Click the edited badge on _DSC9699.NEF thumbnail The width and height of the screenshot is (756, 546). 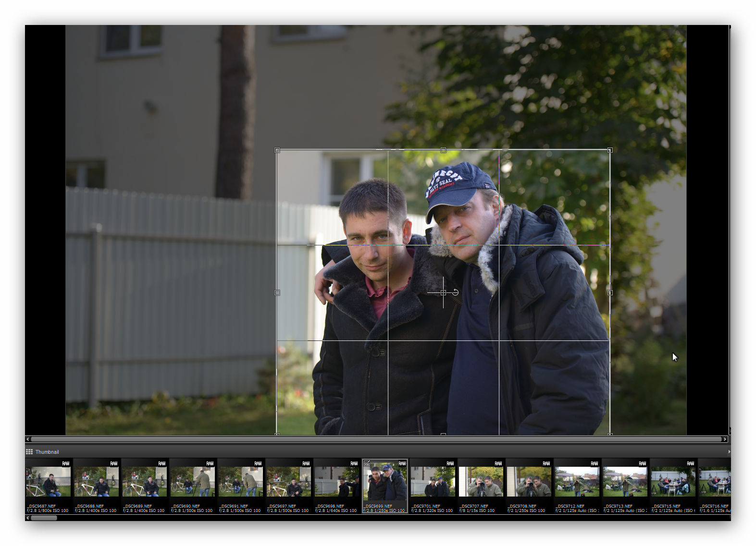(x=367, y=463)
